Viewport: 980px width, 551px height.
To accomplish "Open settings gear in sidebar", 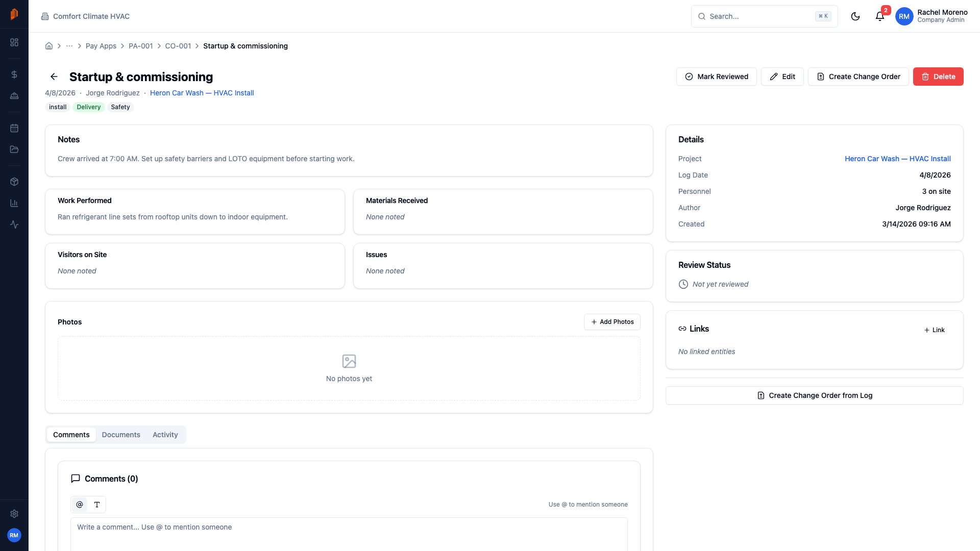I will [x=14, y=514].
